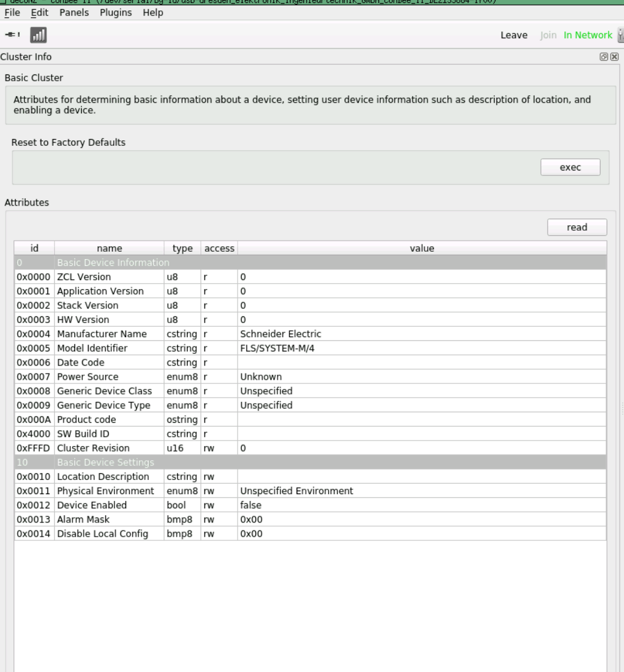The height and width of the screenshot is (672, 624).
Task: Open the Edit menu
Action: 39,12
